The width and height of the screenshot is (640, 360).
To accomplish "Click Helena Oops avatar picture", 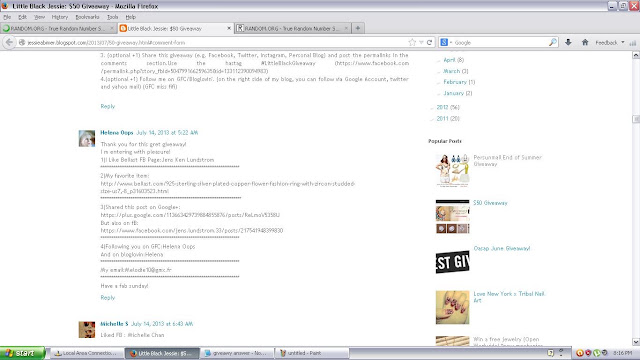I will coord(87,138).
